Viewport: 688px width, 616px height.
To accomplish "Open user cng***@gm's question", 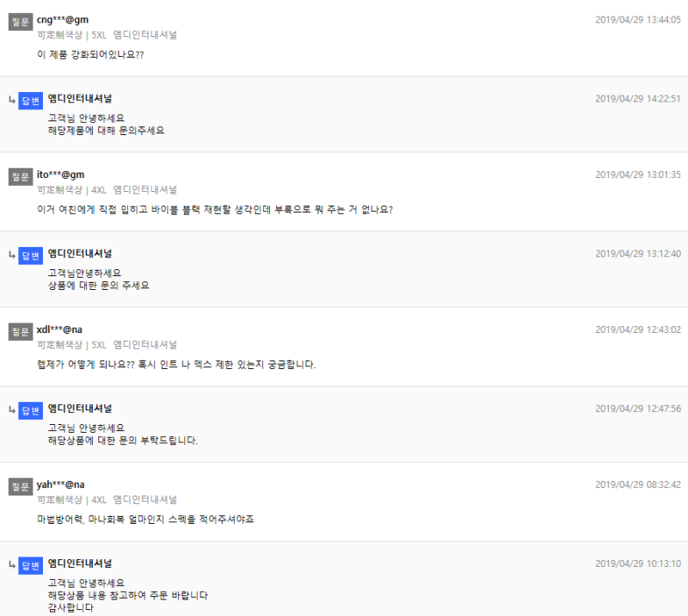I will point(90,55).
